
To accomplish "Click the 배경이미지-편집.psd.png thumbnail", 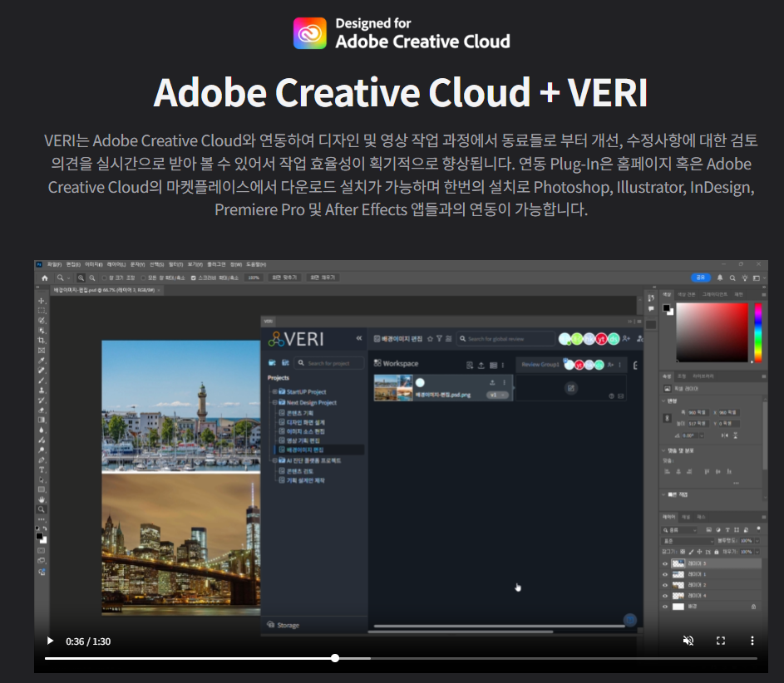I will click(393, 388).
